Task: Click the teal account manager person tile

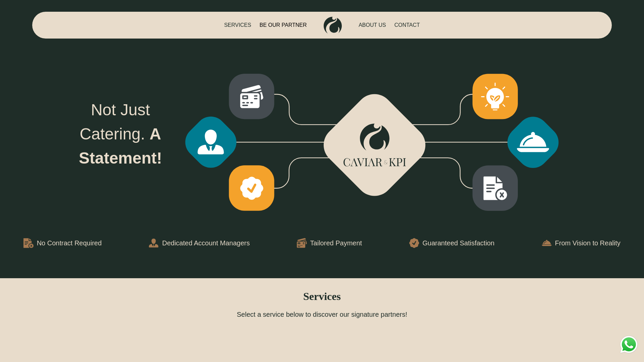Action: pyautogui.click(x=211, y=142)
